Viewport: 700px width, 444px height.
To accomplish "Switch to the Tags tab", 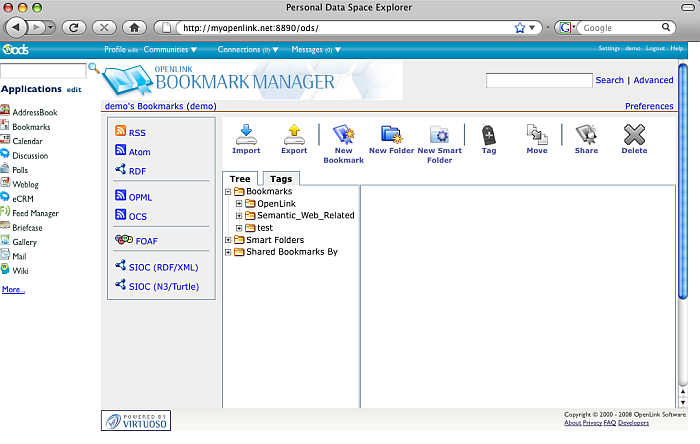I will (281, 179).
